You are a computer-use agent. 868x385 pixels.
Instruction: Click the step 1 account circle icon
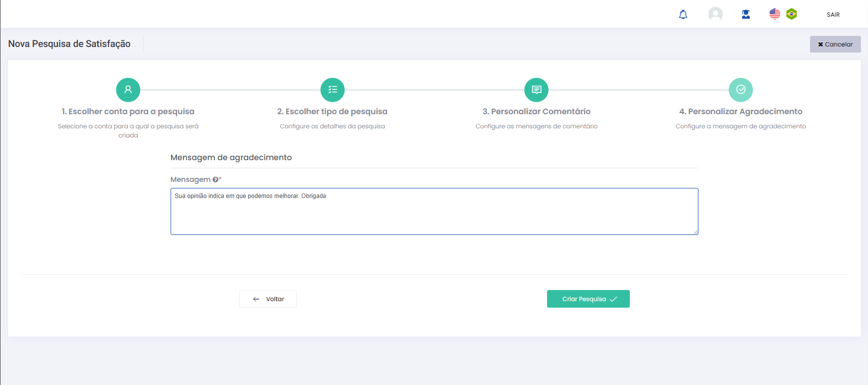point(128,90)
